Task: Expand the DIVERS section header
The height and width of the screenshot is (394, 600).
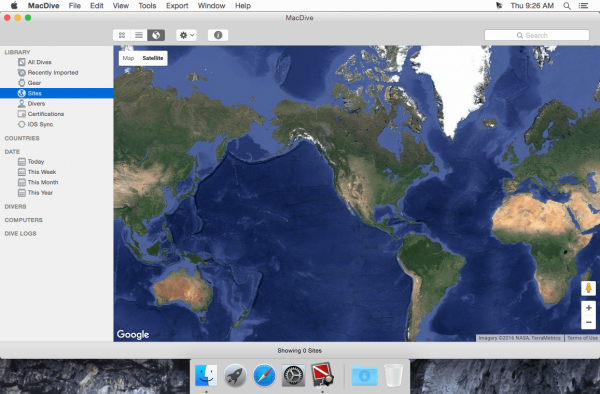Action: [x=15, y=206]
